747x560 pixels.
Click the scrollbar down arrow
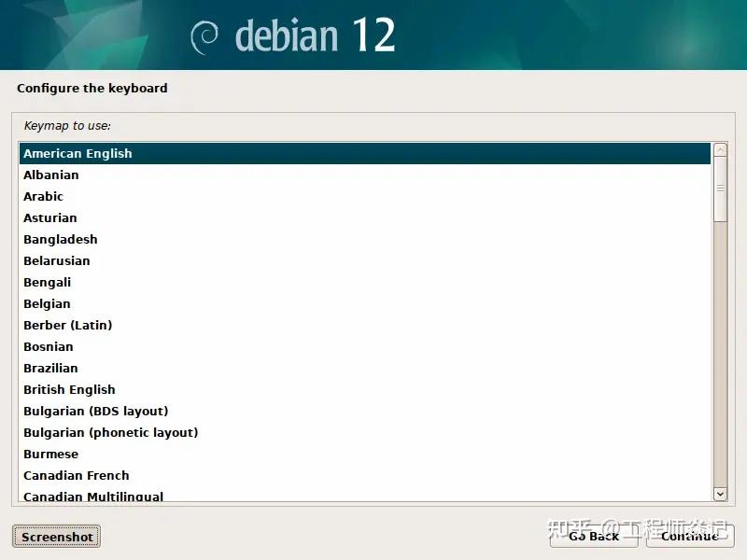720,494
